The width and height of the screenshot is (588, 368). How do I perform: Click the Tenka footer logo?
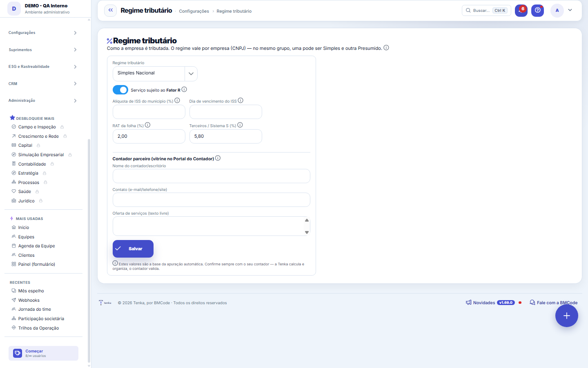click(105, 303)
